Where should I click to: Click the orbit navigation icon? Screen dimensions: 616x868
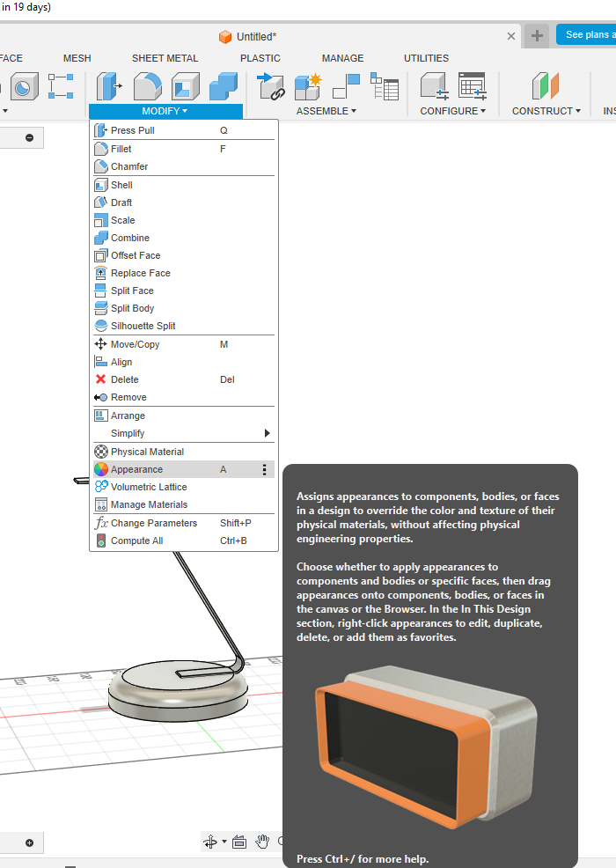[x=210, y=842]
